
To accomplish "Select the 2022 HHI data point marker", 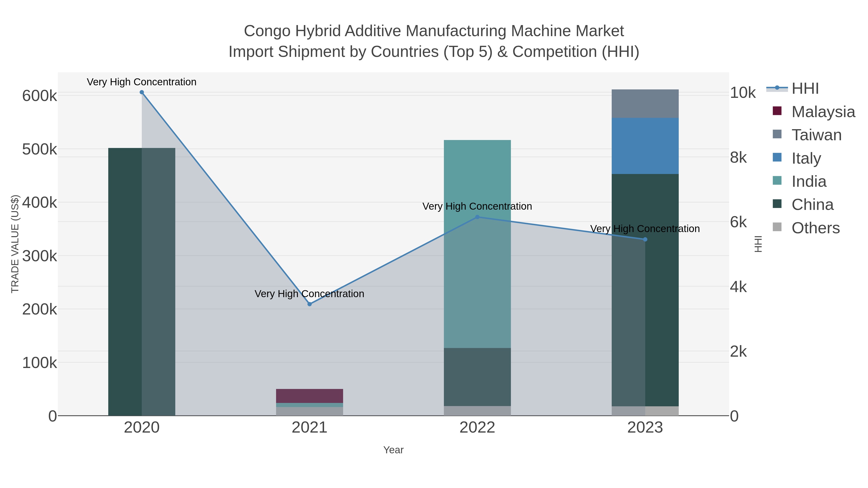I will point(477,217).
